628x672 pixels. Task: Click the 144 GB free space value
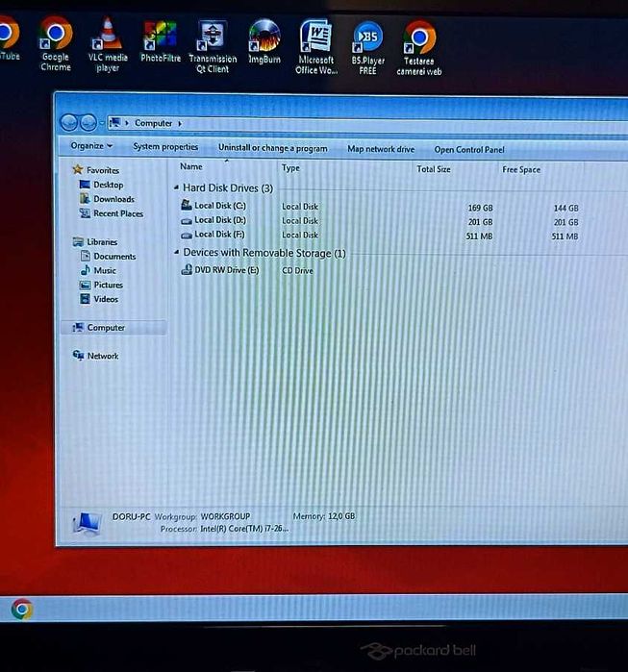[565, 209]
